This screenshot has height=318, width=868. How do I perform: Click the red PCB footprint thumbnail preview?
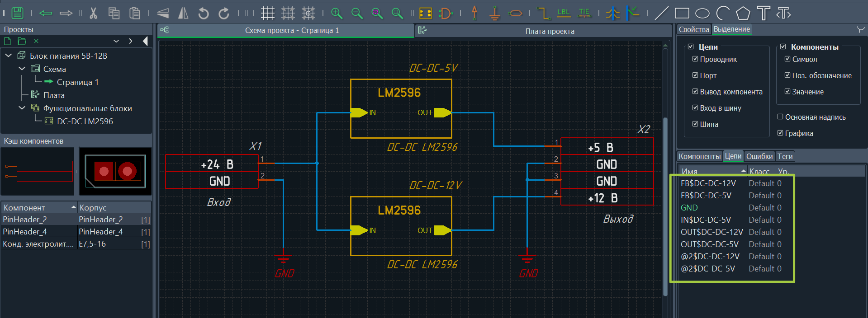point(115,171)
